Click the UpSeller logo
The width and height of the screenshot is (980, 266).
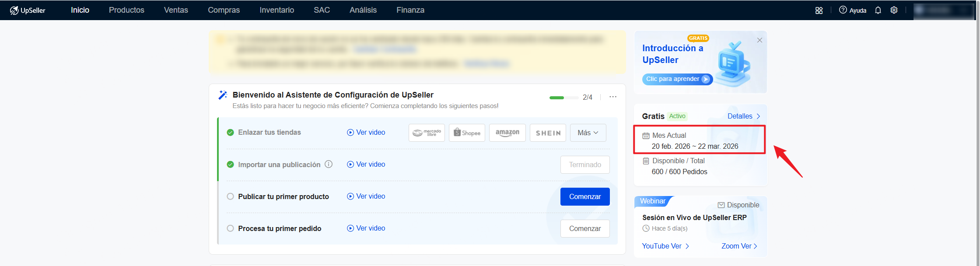pos(28,10)
